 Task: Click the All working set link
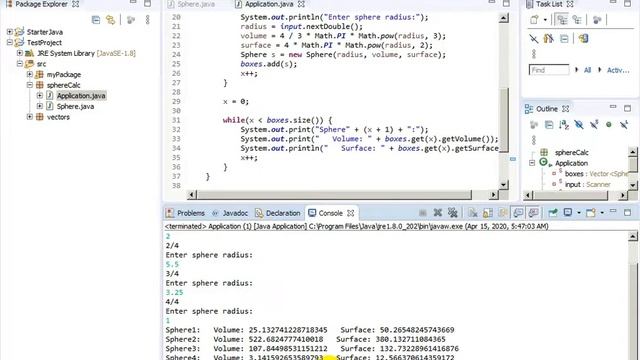coord(587,70)
